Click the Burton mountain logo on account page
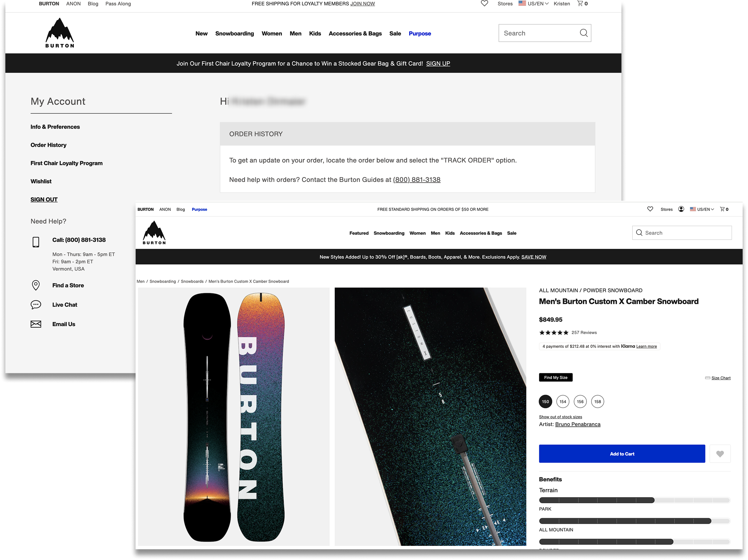Image resolution: width=748 pixels, height=560 pixels. click(60, 33)
